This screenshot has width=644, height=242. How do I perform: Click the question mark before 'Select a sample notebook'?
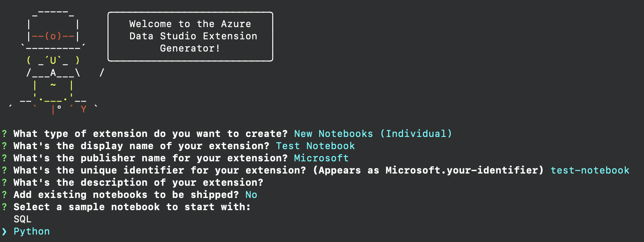point(4,207)
